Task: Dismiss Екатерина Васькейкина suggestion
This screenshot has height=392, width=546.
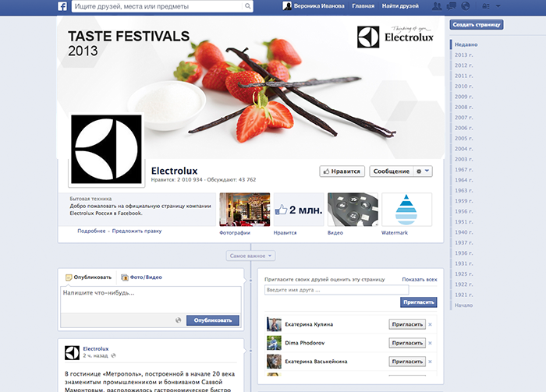Action: click(x=430, y=362)
